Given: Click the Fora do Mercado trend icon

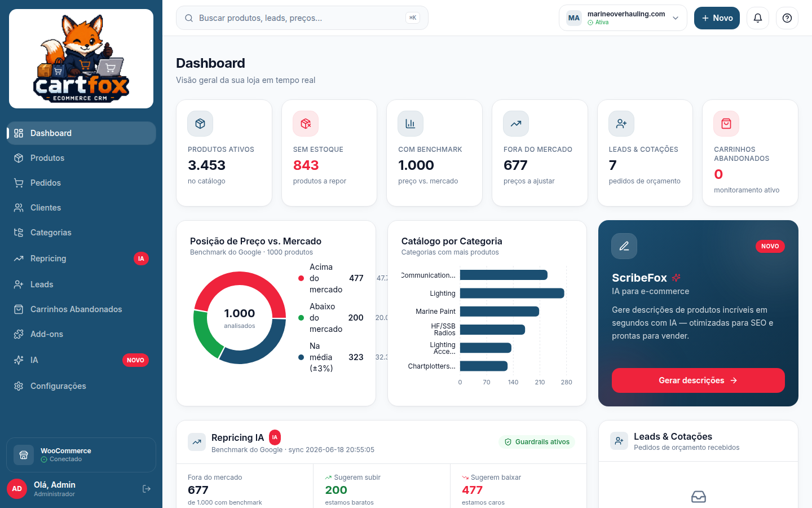Looking at the screenshot, I should [x=516, y=124].
